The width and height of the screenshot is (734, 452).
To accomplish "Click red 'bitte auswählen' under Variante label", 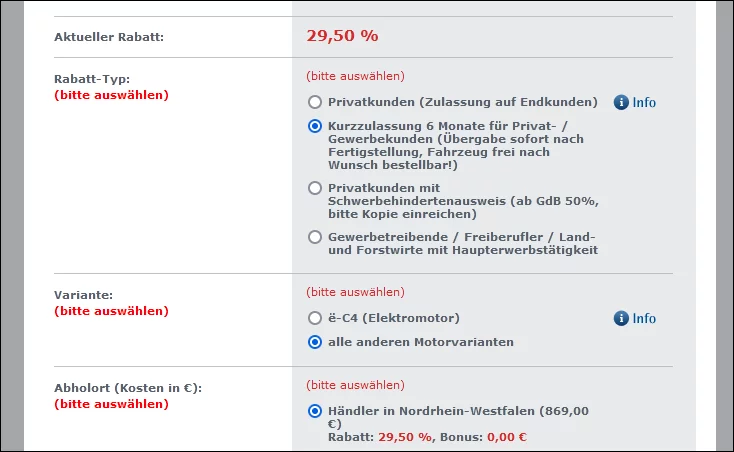I will point(111,311).
